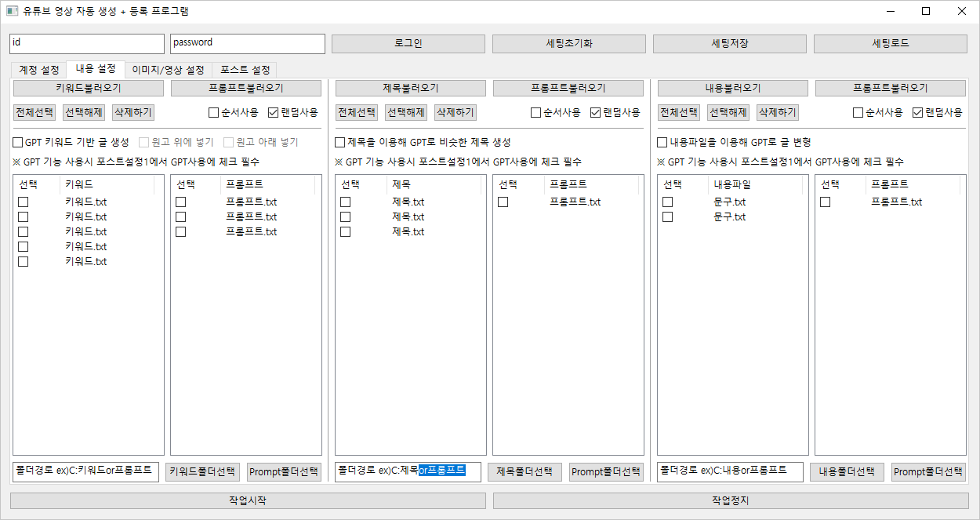Load settings via the 세팅로드 button
The image size is (980, 520).
[891, 43]
